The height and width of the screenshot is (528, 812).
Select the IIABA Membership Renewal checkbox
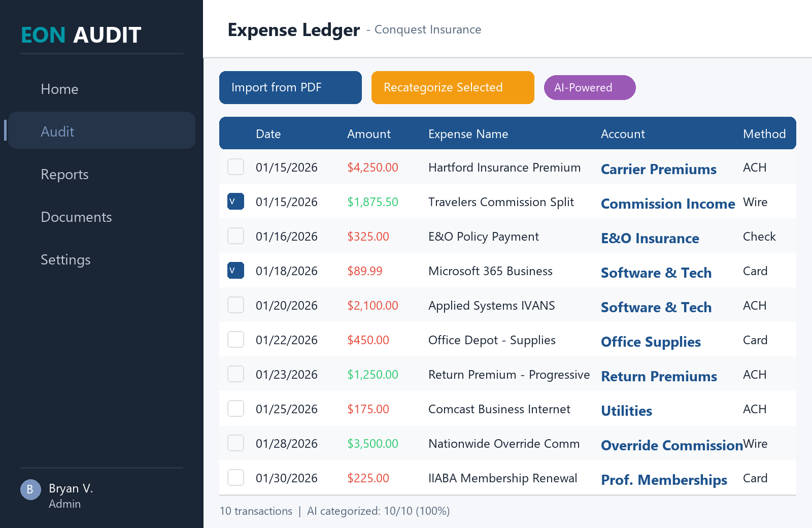[x=235, y=477]
